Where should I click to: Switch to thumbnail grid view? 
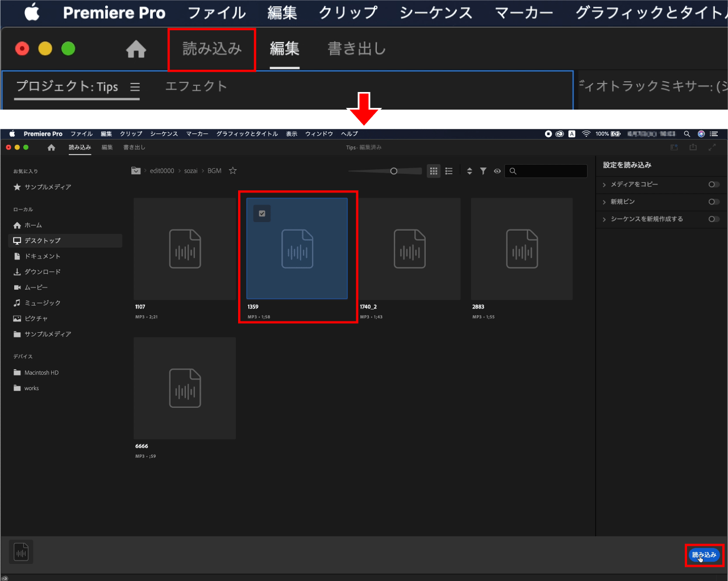pyautogui.click(x=434, y=171)
